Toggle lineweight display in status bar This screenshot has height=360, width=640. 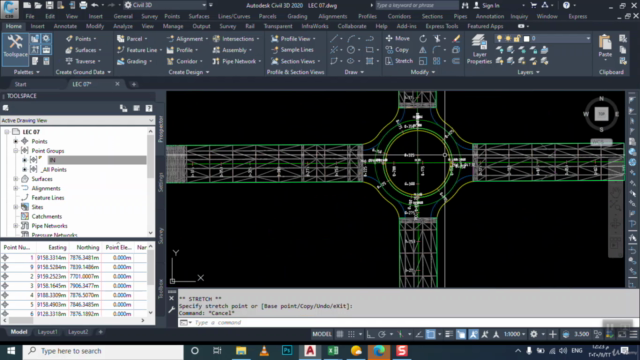click(449, 334)
